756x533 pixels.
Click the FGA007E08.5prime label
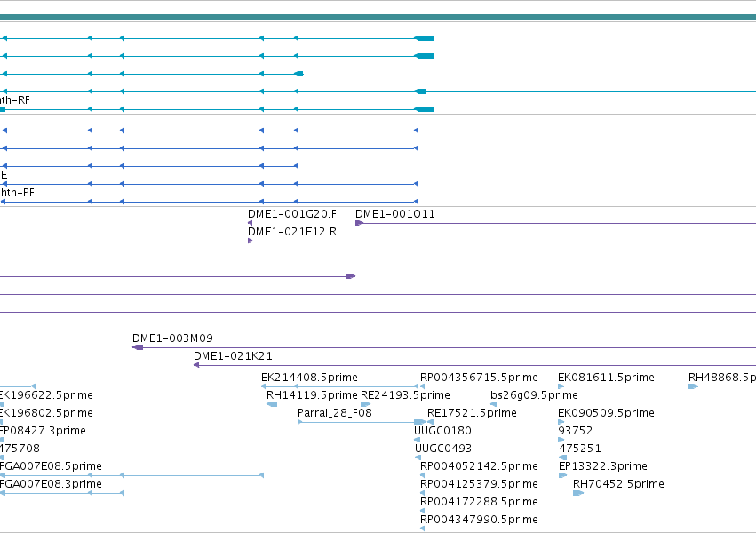[51, 466]
